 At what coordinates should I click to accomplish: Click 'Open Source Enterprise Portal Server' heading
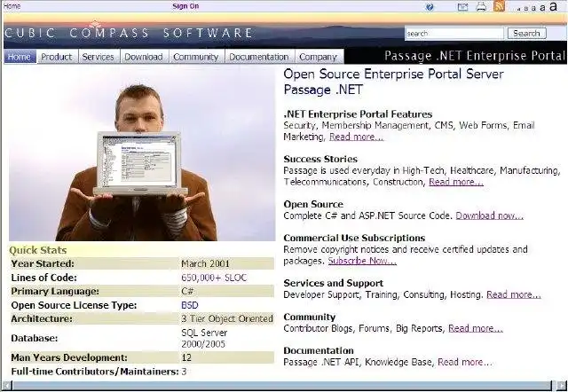(393, 74)
